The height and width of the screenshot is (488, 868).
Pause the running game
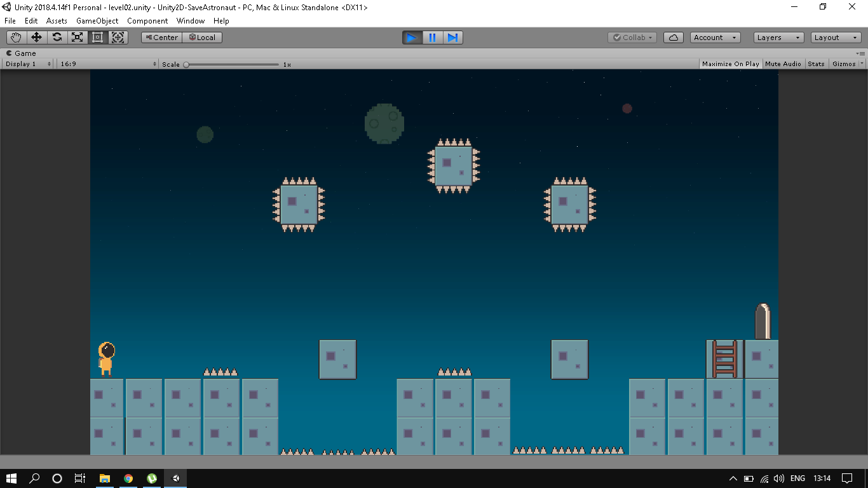(x=432, y=37)
